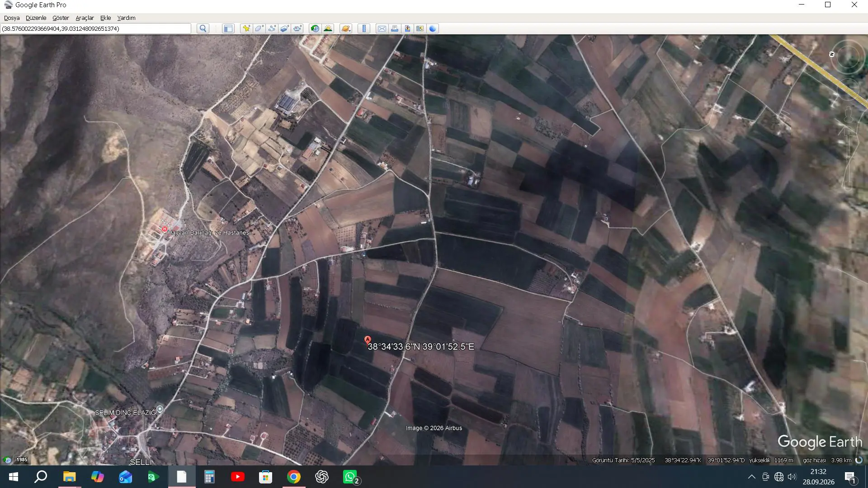Open the Araçlar menu
This screenshot has height=488, width=868.
pos(85,18)
